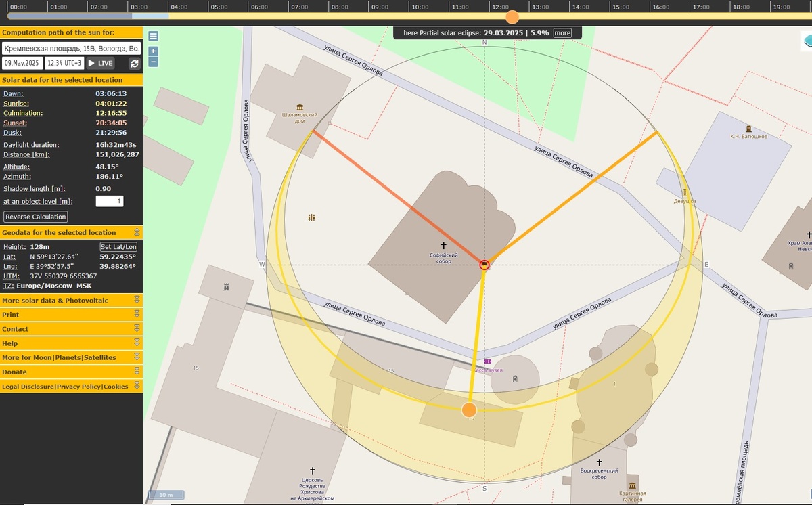Click the Azimuth label link
812x505 pixels.
tap(17, 176)
